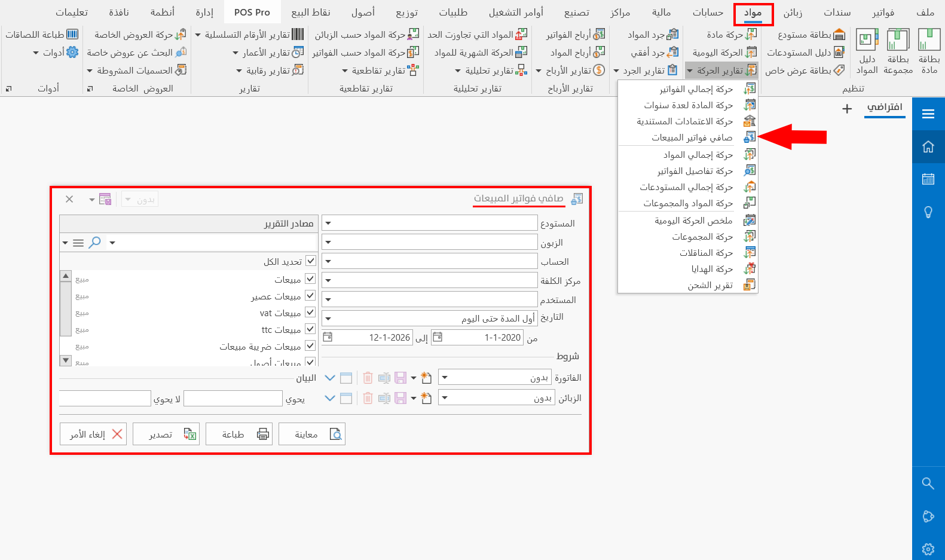Click report sources scroll down arrow
Screen dimensions: 945x560
click(x=66, y=360)
